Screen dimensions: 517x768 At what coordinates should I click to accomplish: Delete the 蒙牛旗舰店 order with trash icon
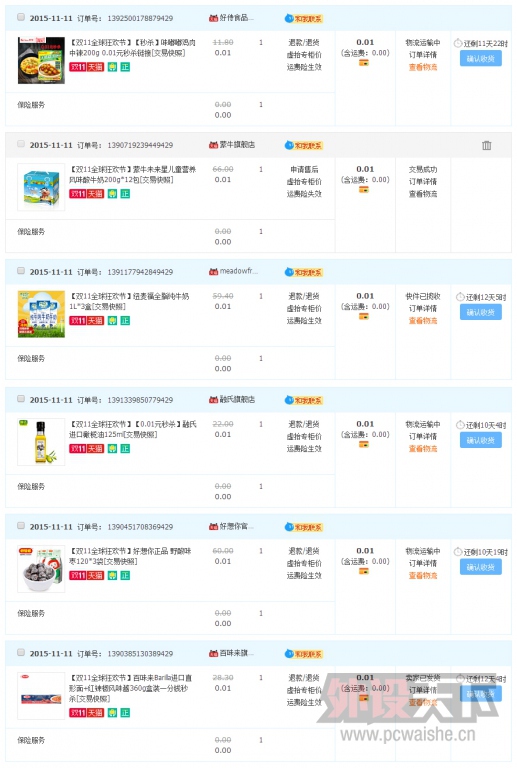(x=486, y=145)
